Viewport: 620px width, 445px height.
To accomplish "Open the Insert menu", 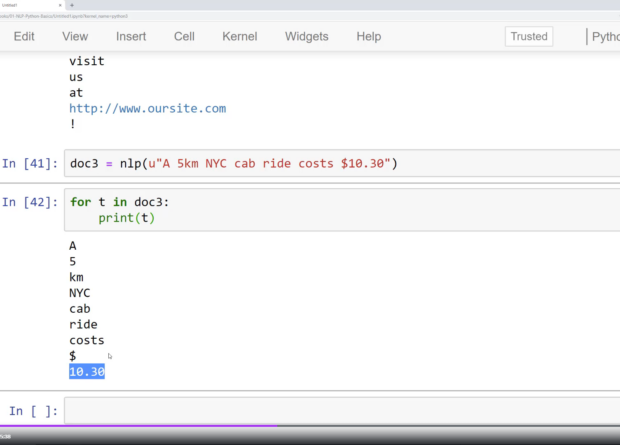I will (x=131, y=36).
